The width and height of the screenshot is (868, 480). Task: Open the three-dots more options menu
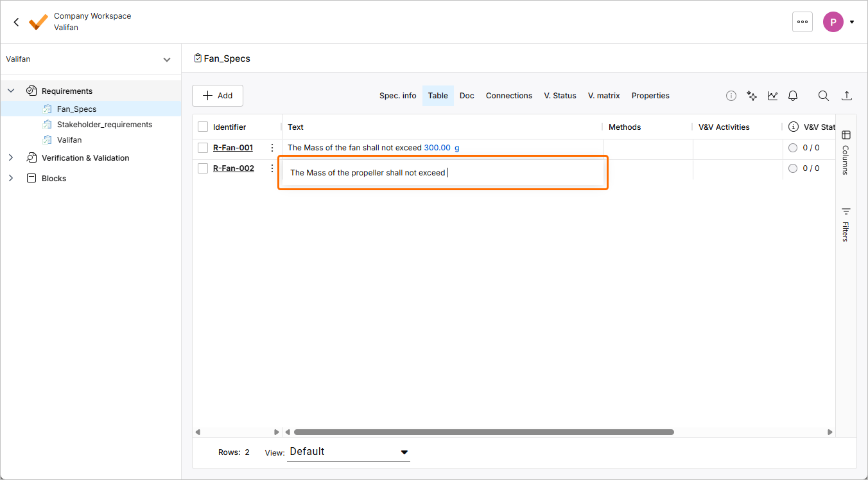pyautogui.click(x=803, y=22)
